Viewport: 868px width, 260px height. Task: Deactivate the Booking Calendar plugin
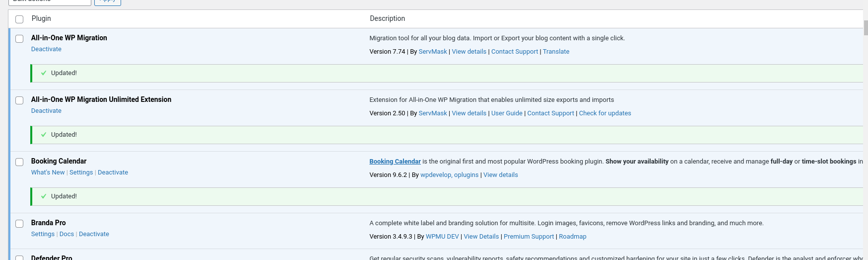[x=113, y=173]
